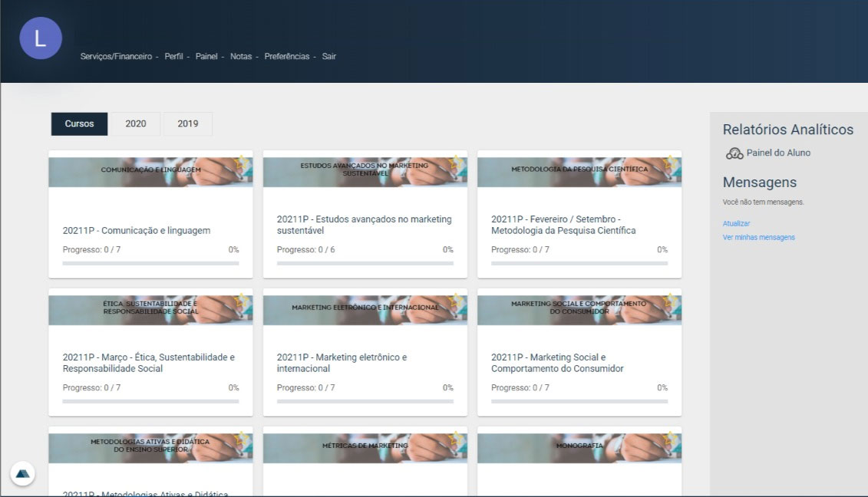Viewport: 868px width, 497px height.
Task: Open 20211P - Março - Ética, Sustentabilidade course
Action: [x=148, y=363]
